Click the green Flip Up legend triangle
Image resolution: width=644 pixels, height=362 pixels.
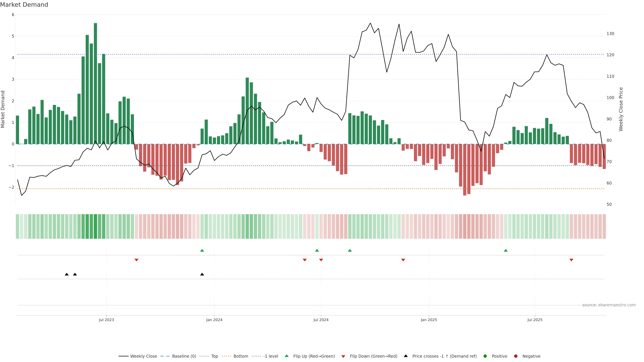(x=286, y=356)
